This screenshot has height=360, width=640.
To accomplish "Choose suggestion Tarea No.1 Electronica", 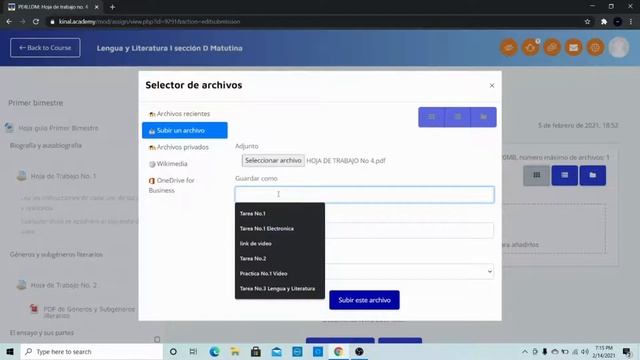I will [x=267, y=229].
